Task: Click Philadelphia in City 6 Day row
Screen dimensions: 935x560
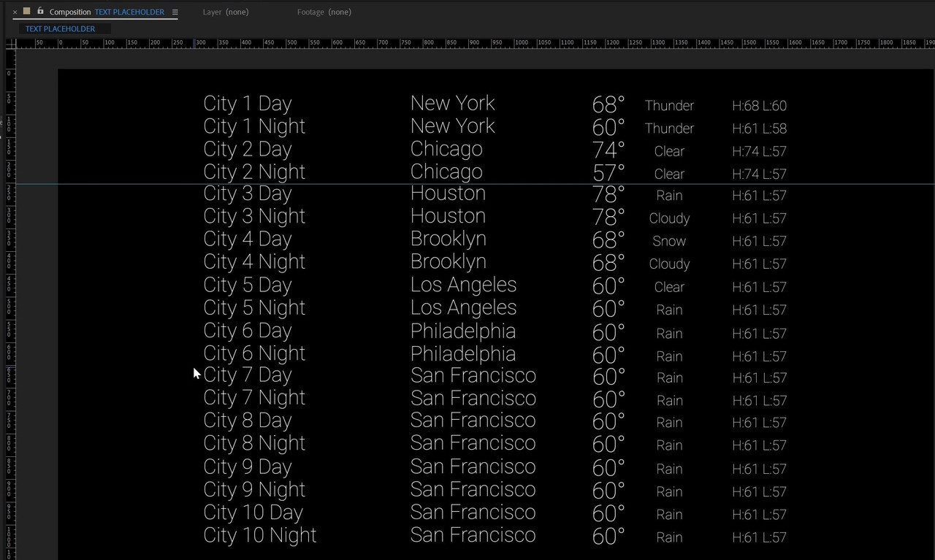Action: 463,331
